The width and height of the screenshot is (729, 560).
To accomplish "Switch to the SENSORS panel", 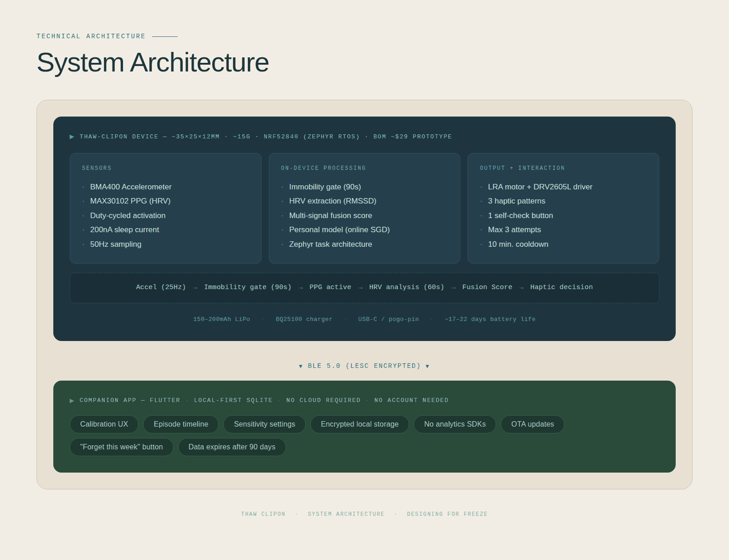I will point(97,168).
